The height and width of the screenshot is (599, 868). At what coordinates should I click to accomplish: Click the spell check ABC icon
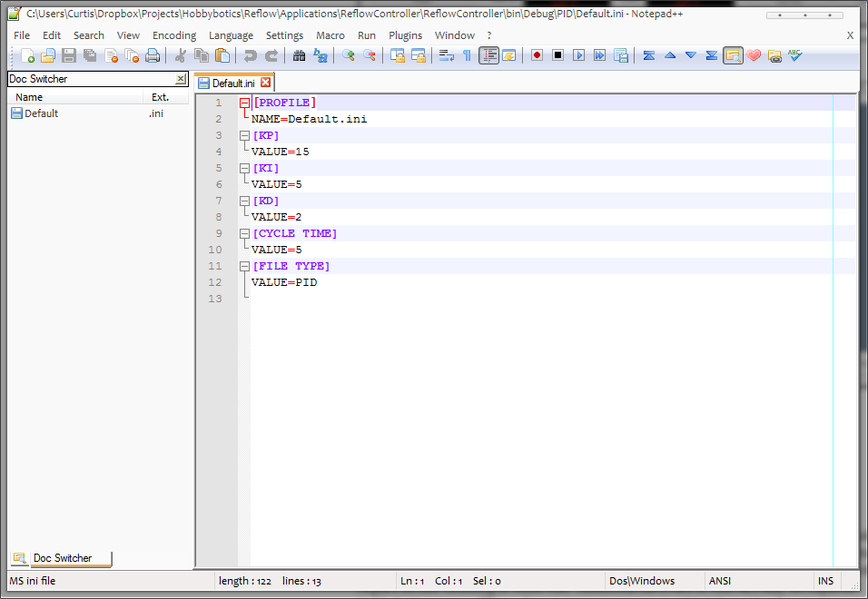coord(795,56)
